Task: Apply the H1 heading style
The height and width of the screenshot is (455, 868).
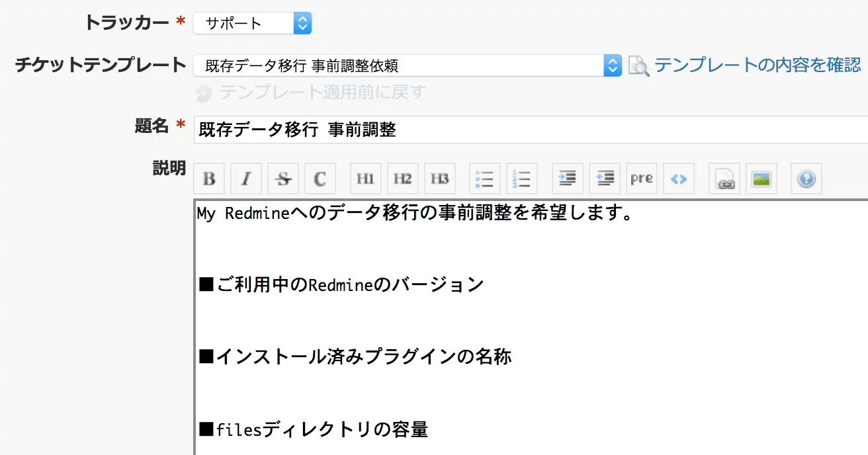Action: 365,179
